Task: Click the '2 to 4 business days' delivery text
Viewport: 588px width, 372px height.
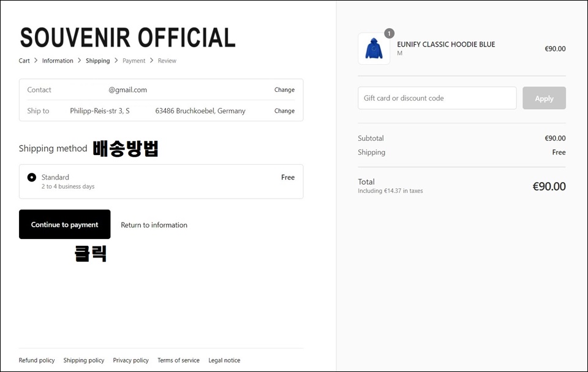Action: 68,186
